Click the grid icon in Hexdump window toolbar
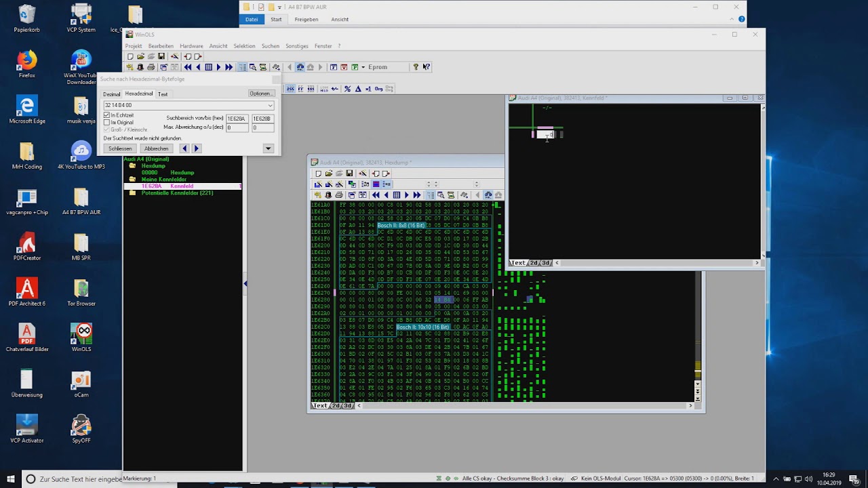This screenshot has width=868, height=488. [x=397, y=195]
